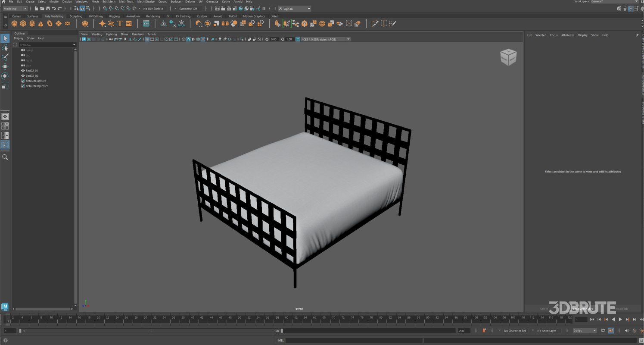Click the Copy Tab button in Attribute Editor
Image resolution: width=644 pixels, height=345 pixels.
point(623,309)
